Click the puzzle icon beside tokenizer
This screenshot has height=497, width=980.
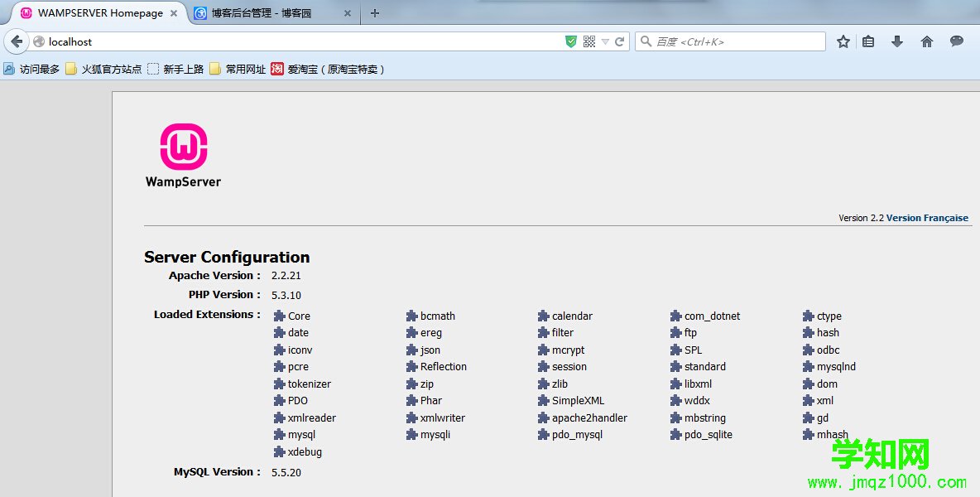(x=280, y=384)
